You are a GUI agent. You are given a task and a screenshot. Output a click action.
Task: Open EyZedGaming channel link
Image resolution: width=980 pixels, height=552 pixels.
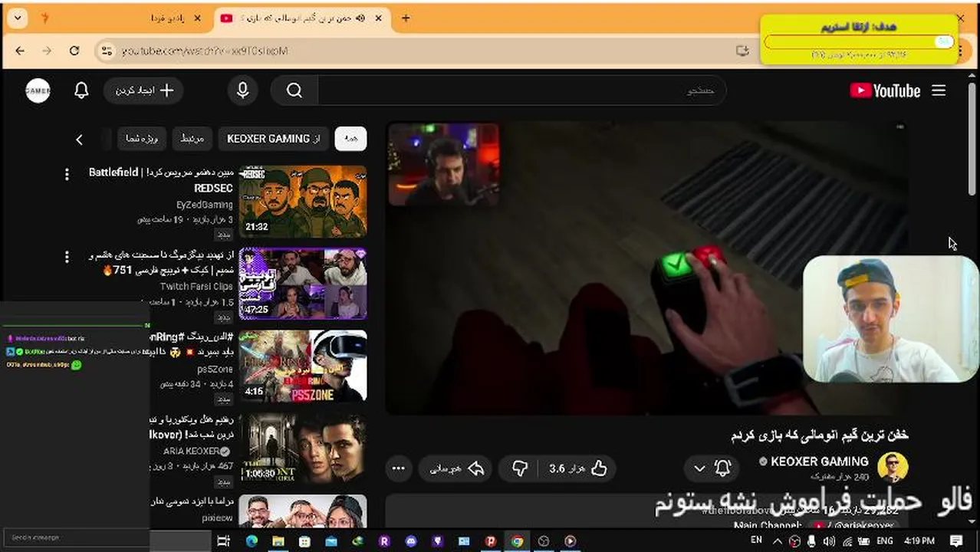click(x=205, y=205)
